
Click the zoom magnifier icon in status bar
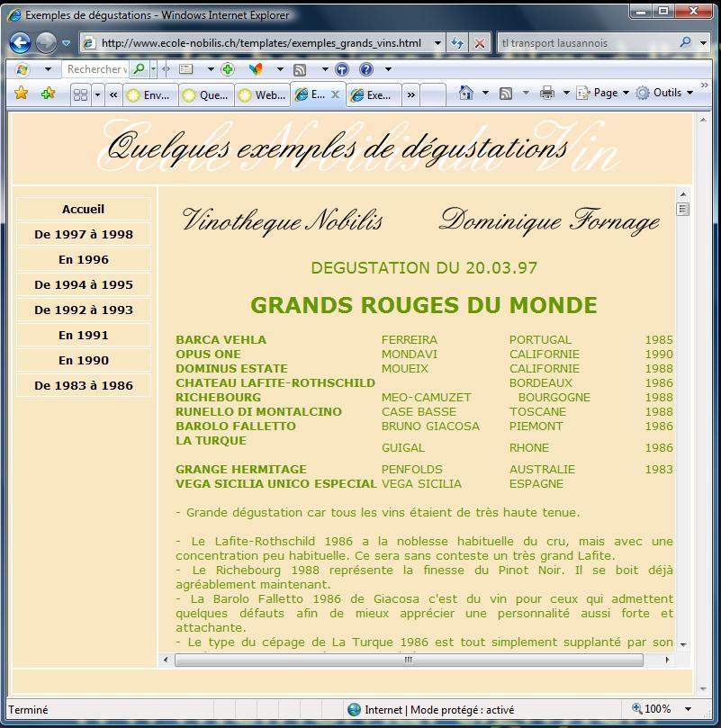click(x=636, y=708)
